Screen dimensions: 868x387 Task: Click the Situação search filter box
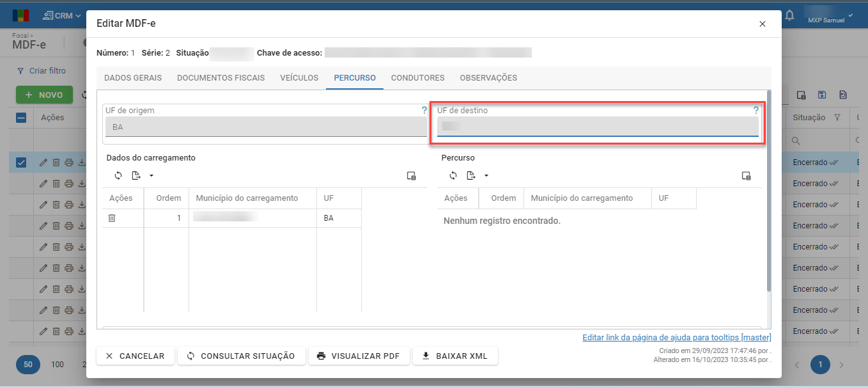coord(818,140)
